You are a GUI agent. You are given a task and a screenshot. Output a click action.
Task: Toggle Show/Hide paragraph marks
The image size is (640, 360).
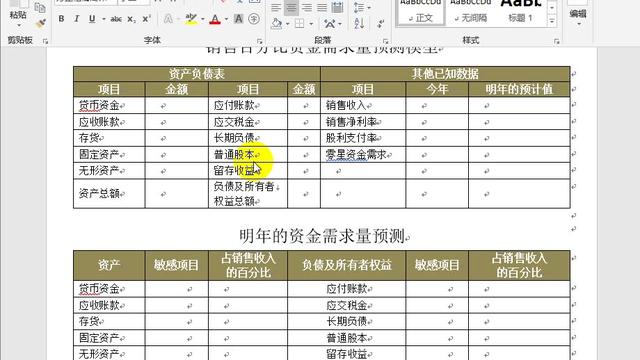380,24
